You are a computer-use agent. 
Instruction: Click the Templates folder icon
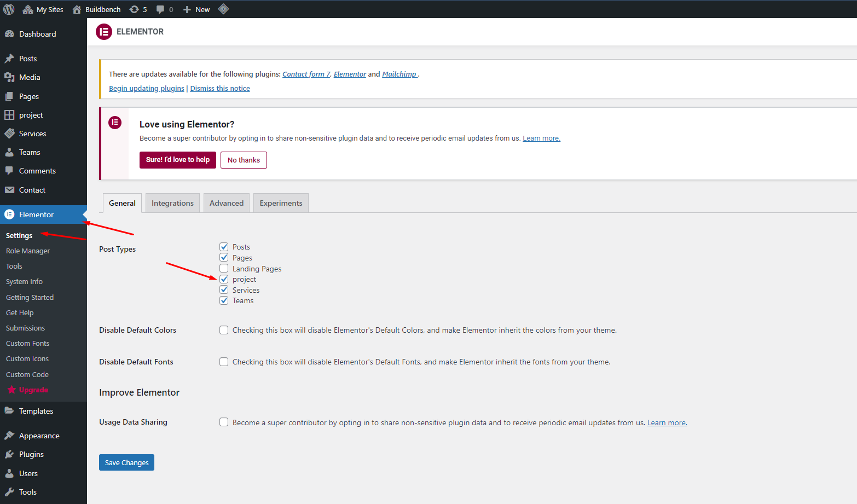(9, 411)
